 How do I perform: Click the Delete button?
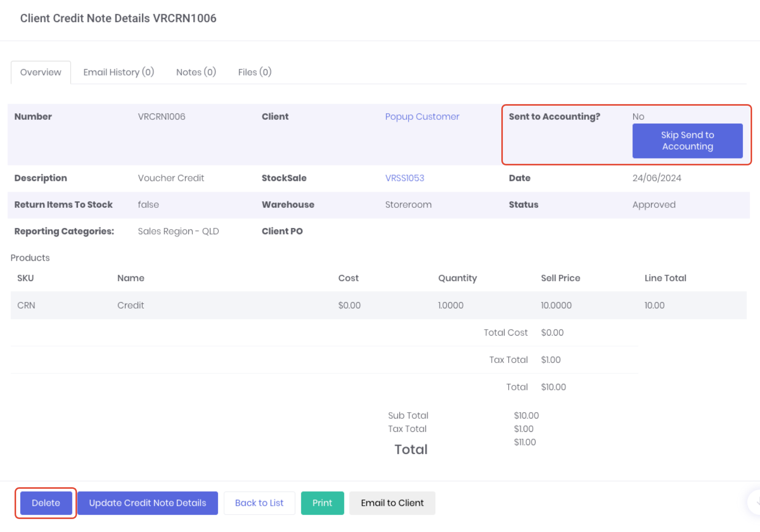[x=46, y=503]
